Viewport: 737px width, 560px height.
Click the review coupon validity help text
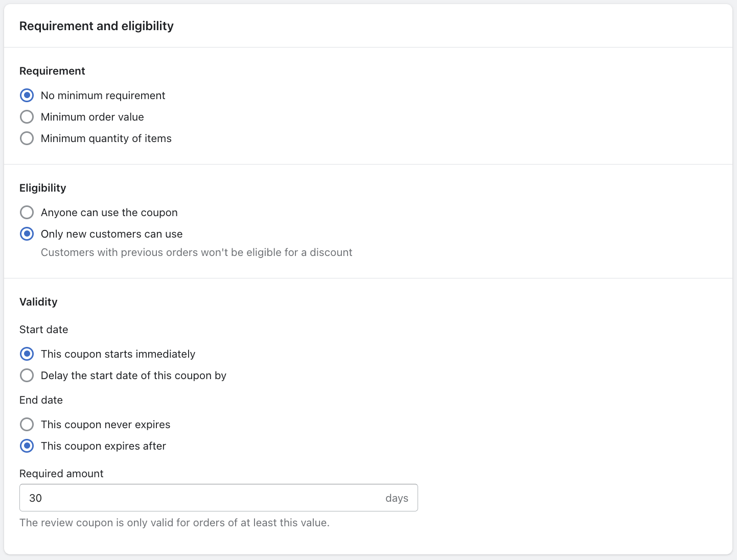[x=174, y=523]
